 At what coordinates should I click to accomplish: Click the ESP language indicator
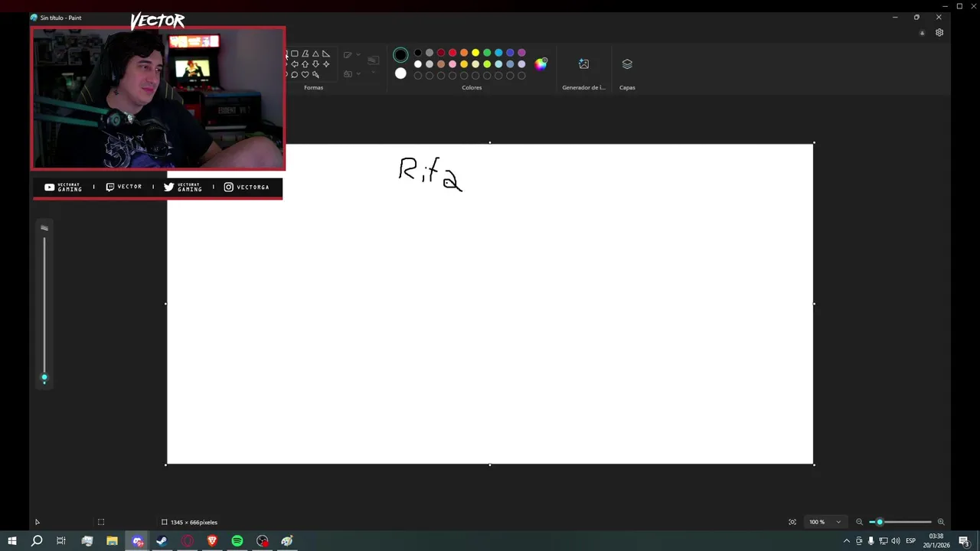911,541
